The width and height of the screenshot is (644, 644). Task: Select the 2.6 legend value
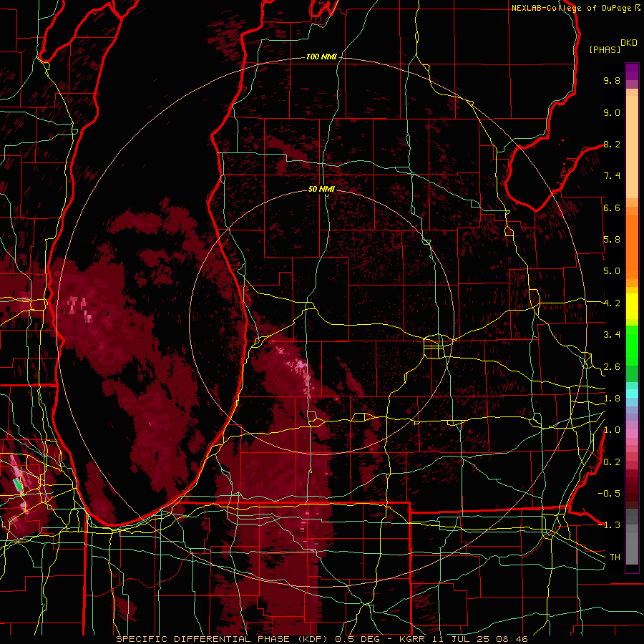pos(612,367)
